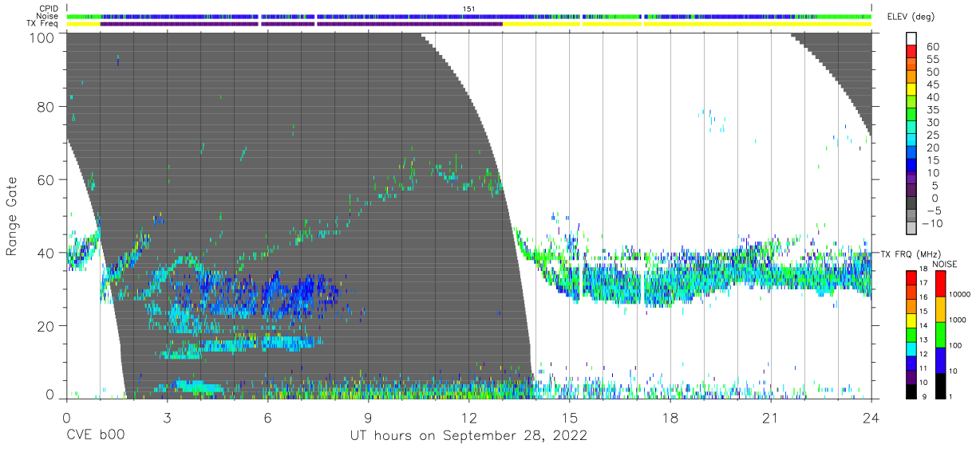Click the ELEV color bar label '35'

click(x=932, y=110)
